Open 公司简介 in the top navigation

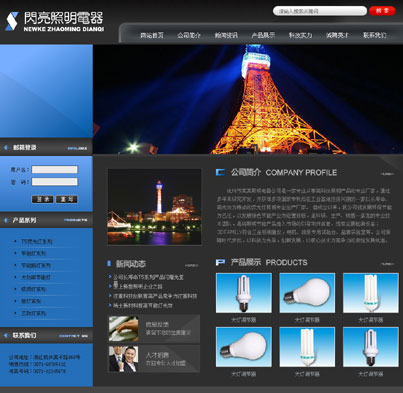click(189, 35)
